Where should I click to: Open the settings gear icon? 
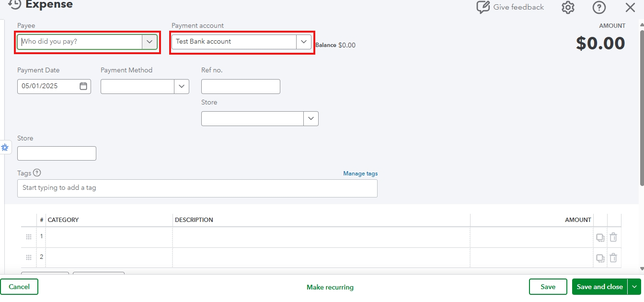568,7
